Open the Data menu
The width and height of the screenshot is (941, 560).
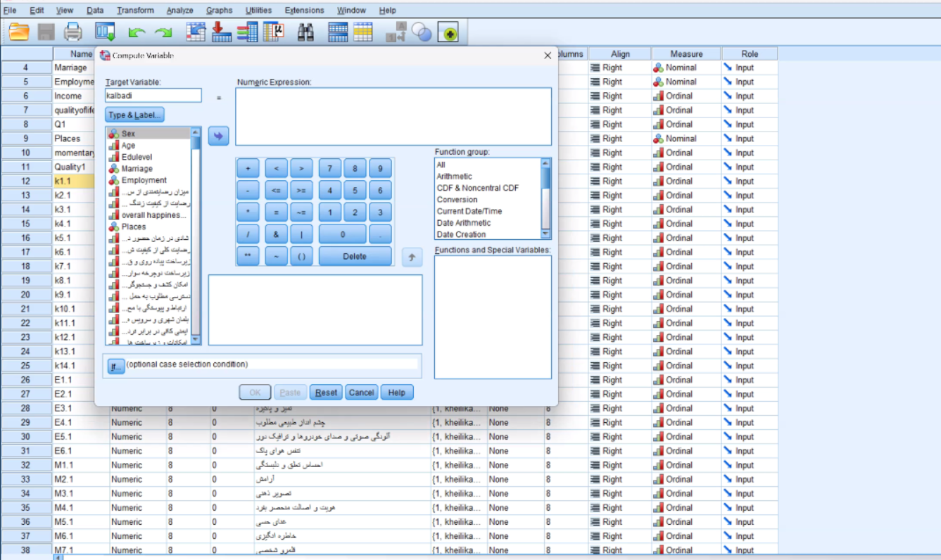coord(95,11)
